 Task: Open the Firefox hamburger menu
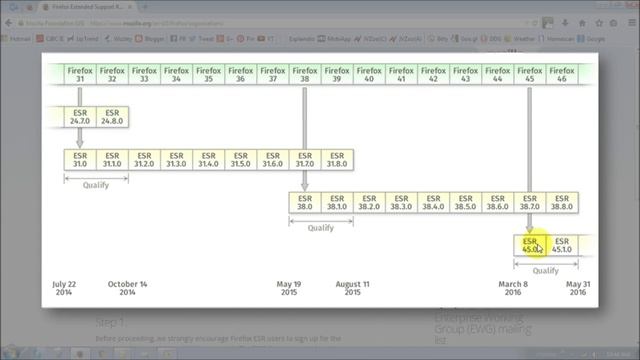point(632,23)
